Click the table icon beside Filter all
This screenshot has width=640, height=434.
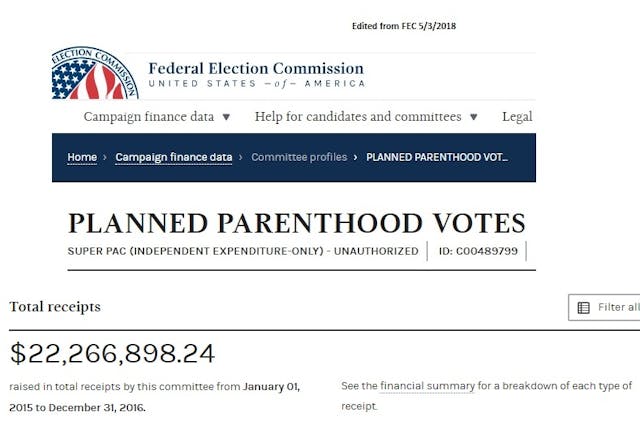pyautogui.click(x=584, y=308)
